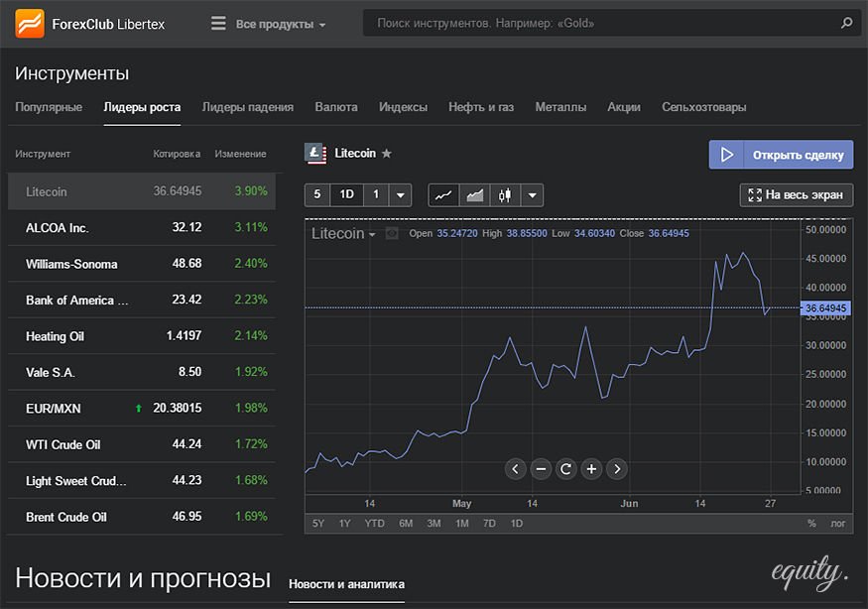Select the area chart type icon
The height and width of the screenshot is (609, 868).
pos(474,194)
